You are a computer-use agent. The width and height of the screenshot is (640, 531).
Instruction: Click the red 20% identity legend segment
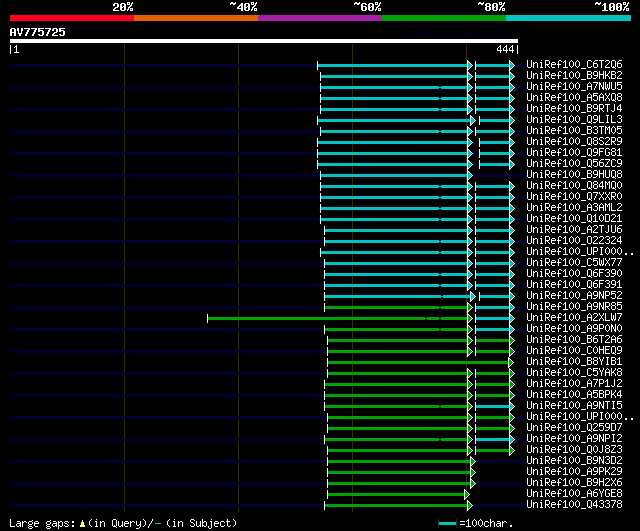click(x=72, y=18)
